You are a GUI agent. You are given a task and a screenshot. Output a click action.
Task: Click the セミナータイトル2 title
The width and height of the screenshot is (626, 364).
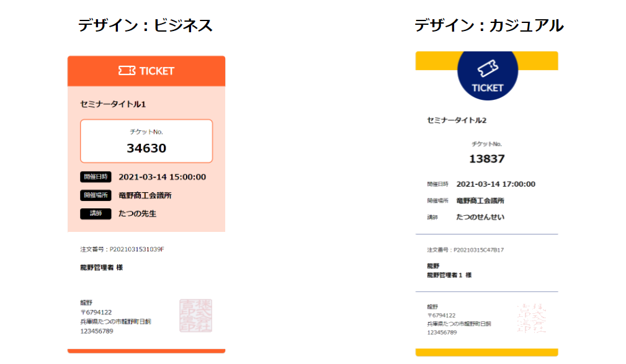tap(457, 120)
